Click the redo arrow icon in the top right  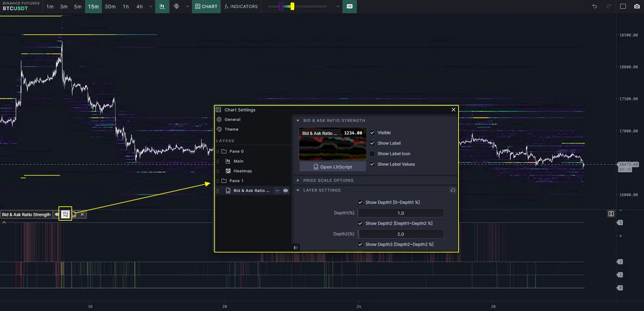point(609,6)
